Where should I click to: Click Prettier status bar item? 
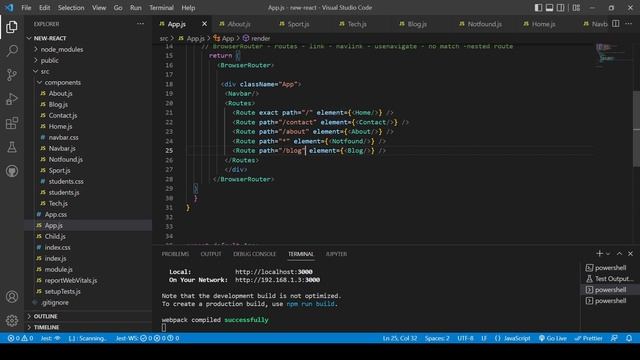click(x=588, y=338)
